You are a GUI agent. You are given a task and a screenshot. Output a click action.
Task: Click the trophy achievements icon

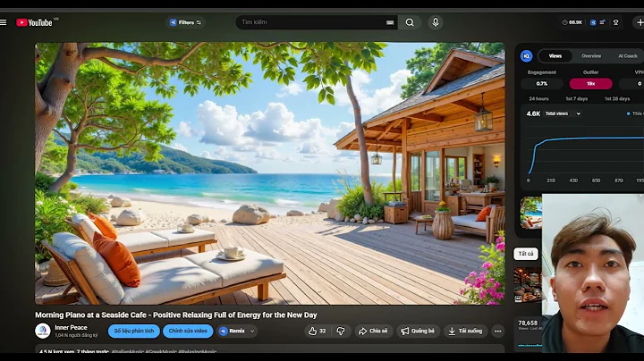[x=615, y=22]
